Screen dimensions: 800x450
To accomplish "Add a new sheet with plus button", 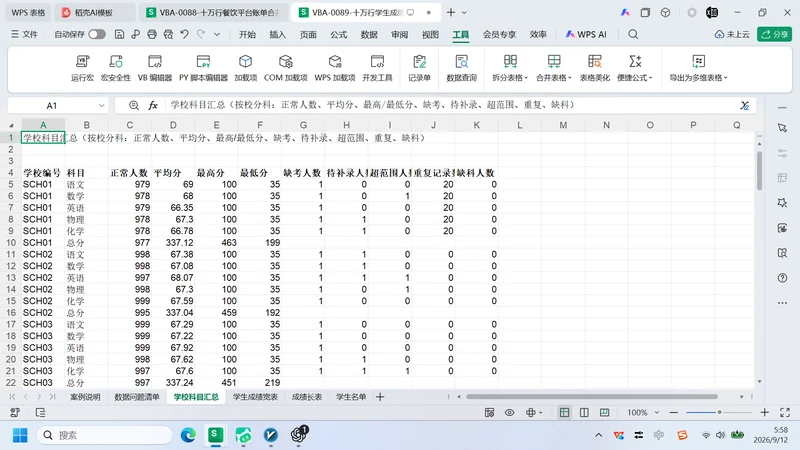I will tap(380, 397).
